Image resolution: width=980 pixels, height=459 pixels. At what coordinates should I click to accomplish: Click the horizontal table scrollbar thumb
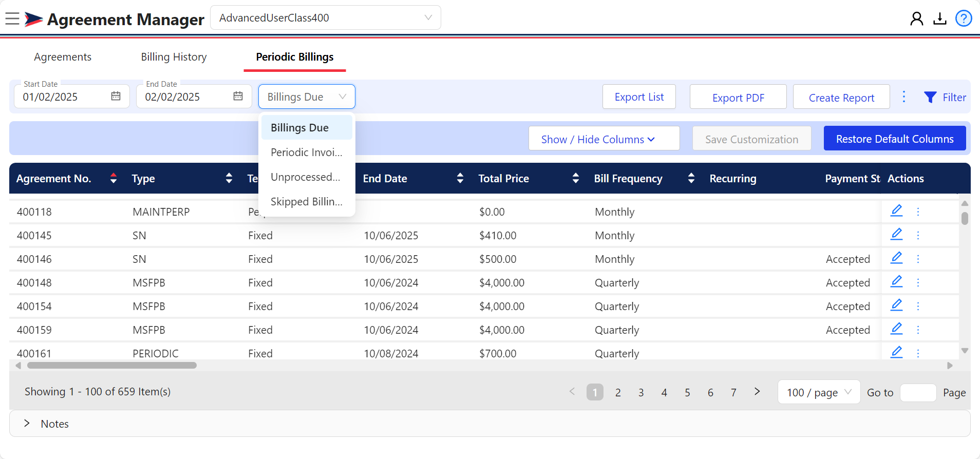click(112, 366)
